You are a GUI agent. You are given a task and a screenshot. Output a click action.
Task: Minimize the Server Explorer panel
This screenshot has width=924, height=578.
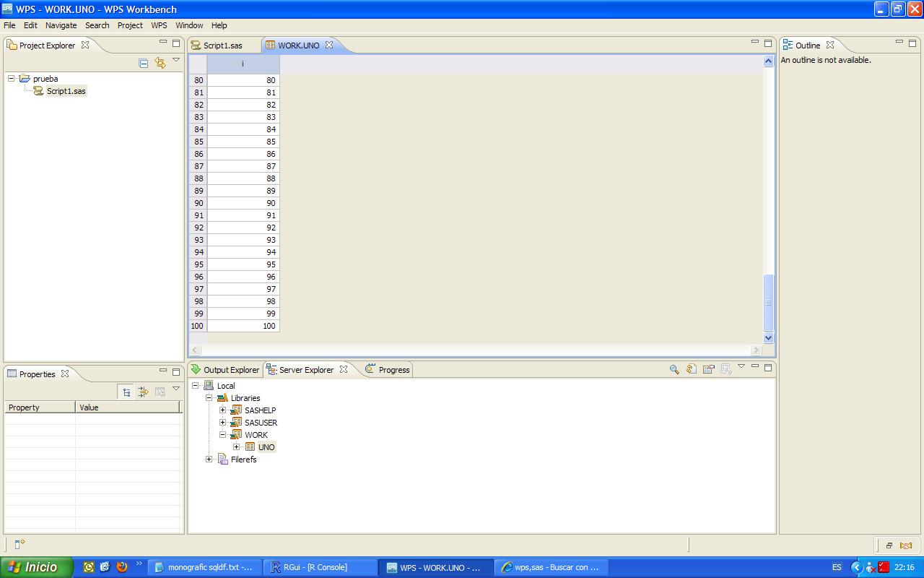[755, 366]
